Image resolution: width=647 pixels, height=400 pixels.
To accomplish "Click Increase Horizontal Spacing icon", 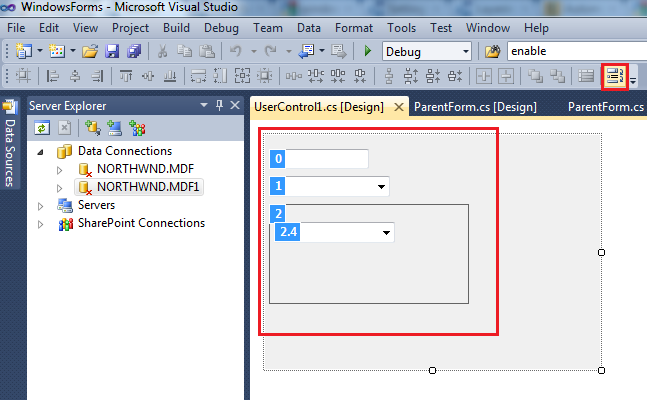I will tap(316, 76).
